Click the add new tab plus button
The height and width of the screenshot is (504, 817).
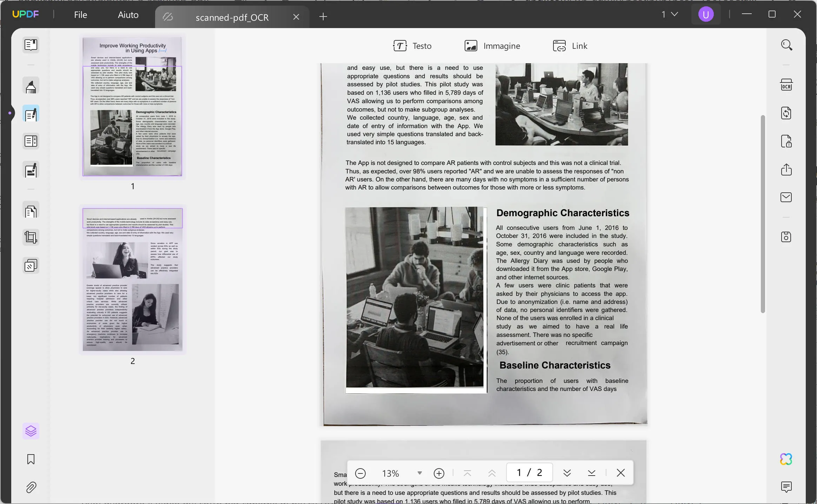323,17
